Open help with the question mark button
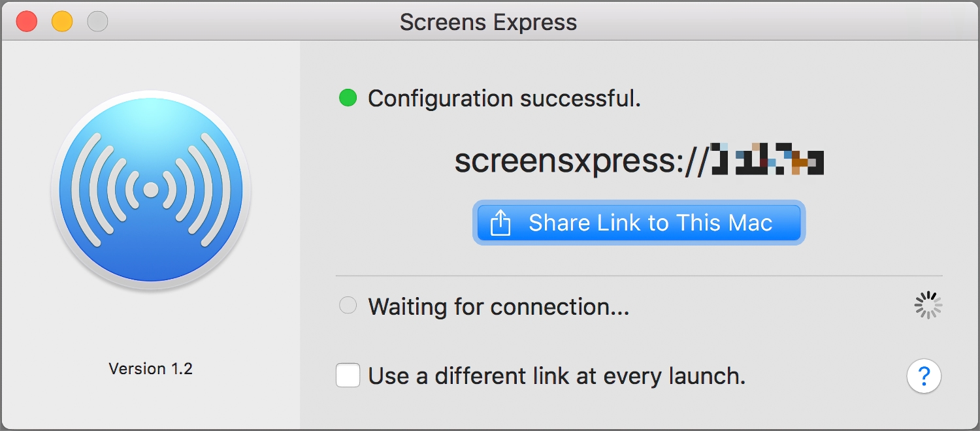This screenshot has width=980, height=431. [924, 376]
